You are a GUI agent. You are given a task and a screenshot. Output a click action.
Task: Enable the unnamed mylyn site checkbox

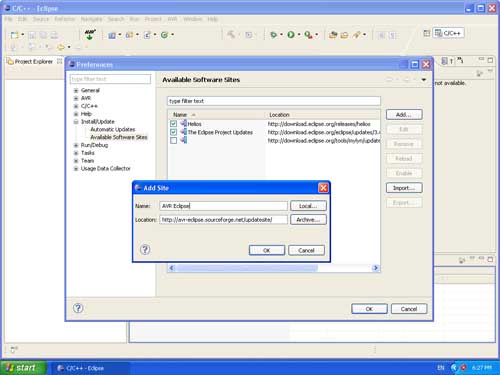[173, 140]
